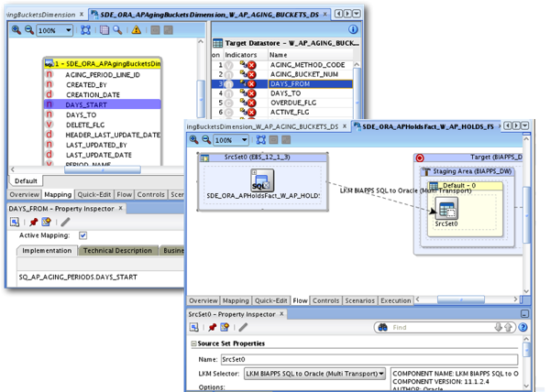Click the magnifier search icon in back toolbar

coord(117,30)
